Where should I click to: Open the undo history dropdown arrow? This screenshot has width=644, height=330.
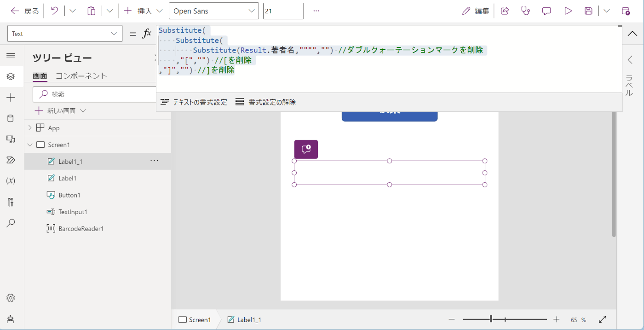click(x=72, y=11)
